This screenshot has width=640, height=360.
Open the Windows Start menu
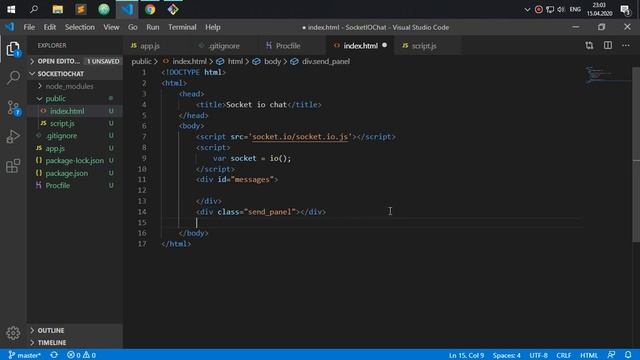coord(11,9)
